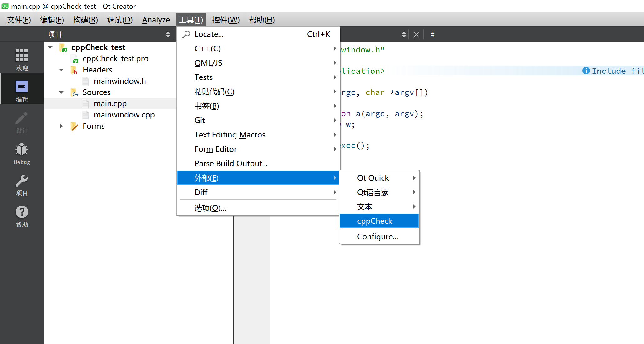Screen dimensions: 644x344
Task: Open 文本 (Text) submenu under External
Action: 365,206
